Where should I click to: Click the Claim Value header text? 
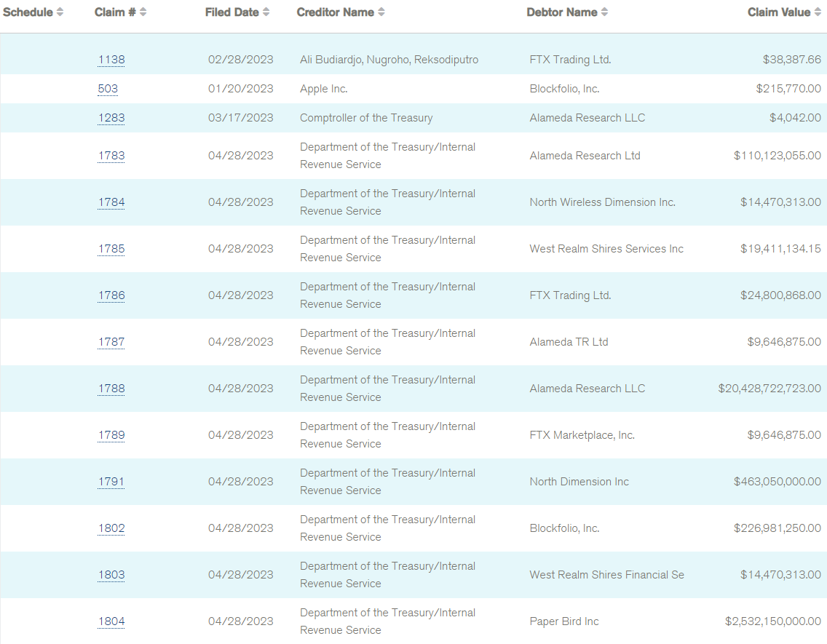pyautogui.click(x=778, y=12)
